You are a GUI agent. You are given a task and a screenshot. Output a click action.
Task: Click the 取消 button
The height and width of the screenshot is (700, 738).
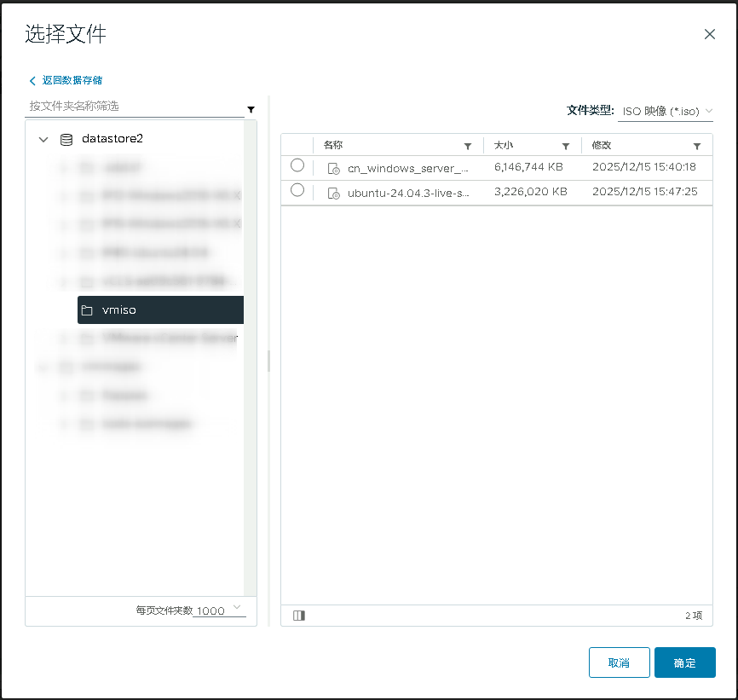coord(619,662)
